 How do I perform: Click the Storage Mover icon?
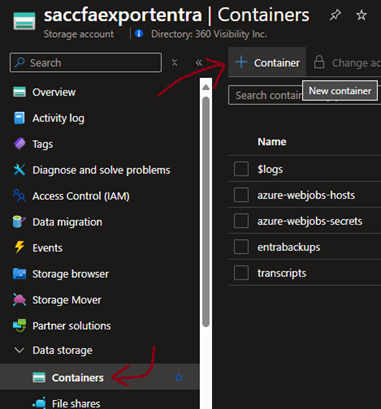[x=19, y=300]
